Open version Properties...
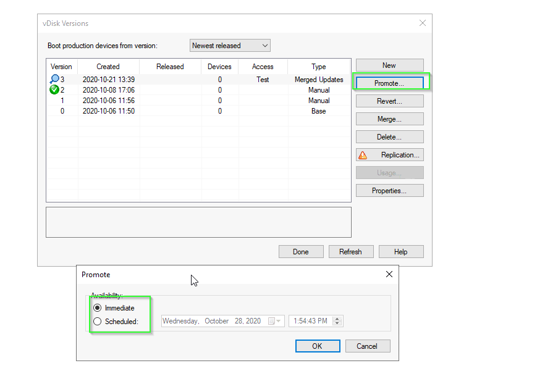This screenshot has width=545, height=392. (390, 191)
